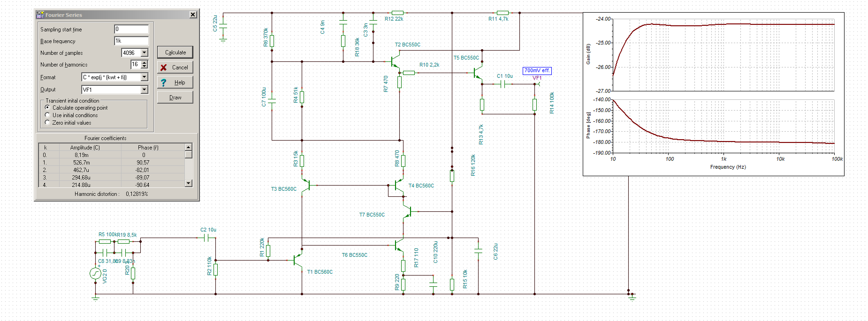Focus the Sampling start time field
The width and height of the screenshot is (868, 321).
click(x=131, y=29)
